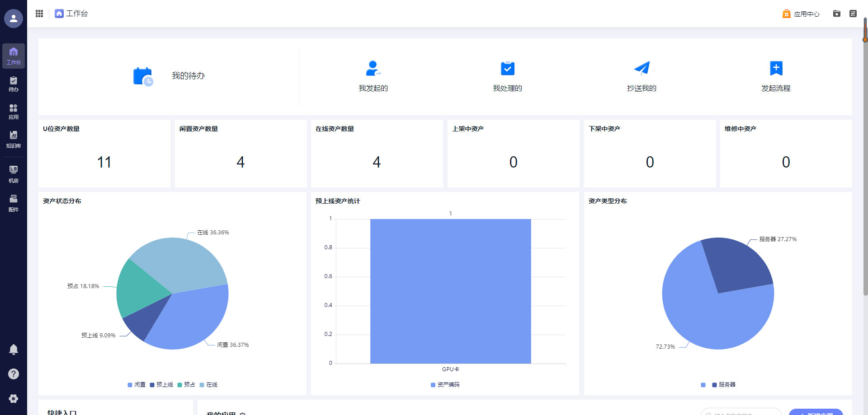Open 发起流程 plus bookmark icon

coord(776,69)
